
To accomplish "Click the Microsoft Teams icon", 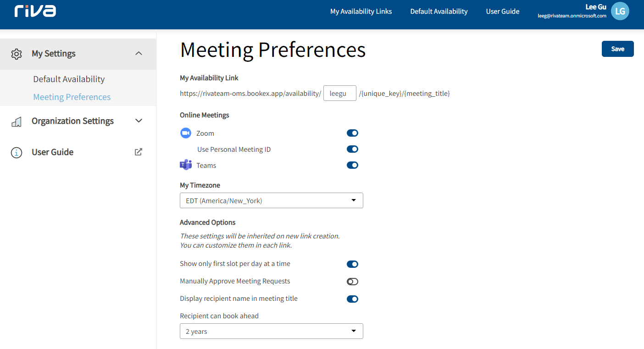I will (185, 165).
